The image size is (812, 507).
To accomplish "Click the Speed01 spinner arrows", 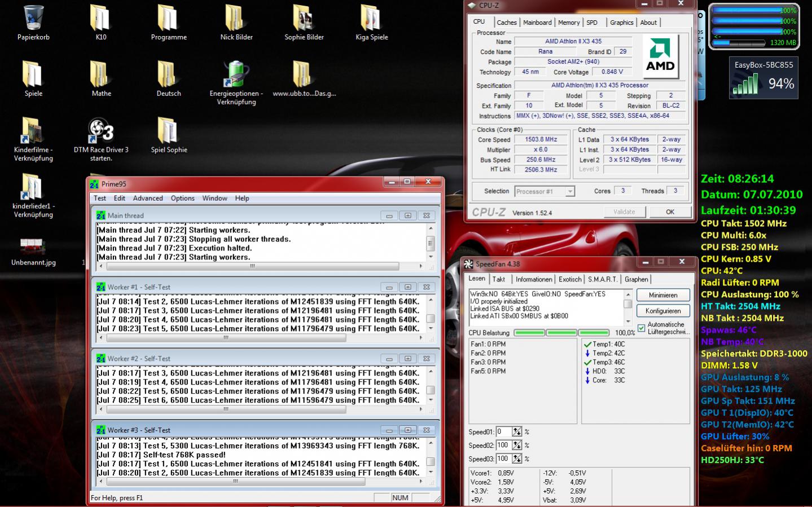I will [x=517, y=431].
